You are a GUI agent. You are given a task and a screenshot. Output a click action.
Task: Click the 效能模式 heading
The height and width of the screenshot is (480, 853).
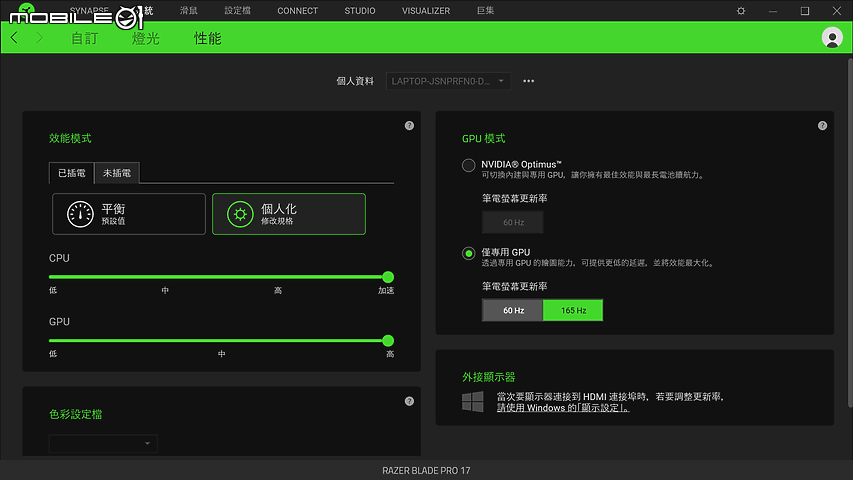click(70, 138)
